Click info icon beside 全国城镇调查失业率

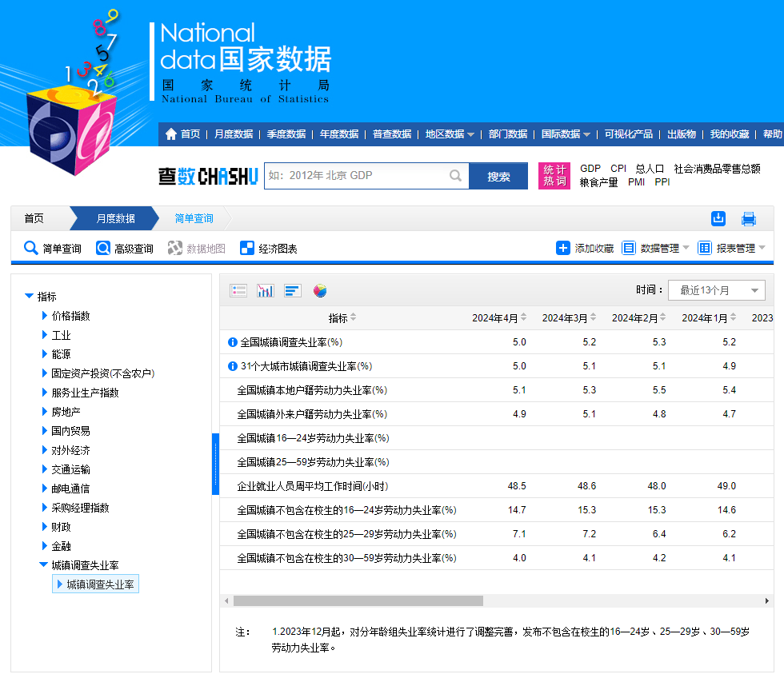233,342
